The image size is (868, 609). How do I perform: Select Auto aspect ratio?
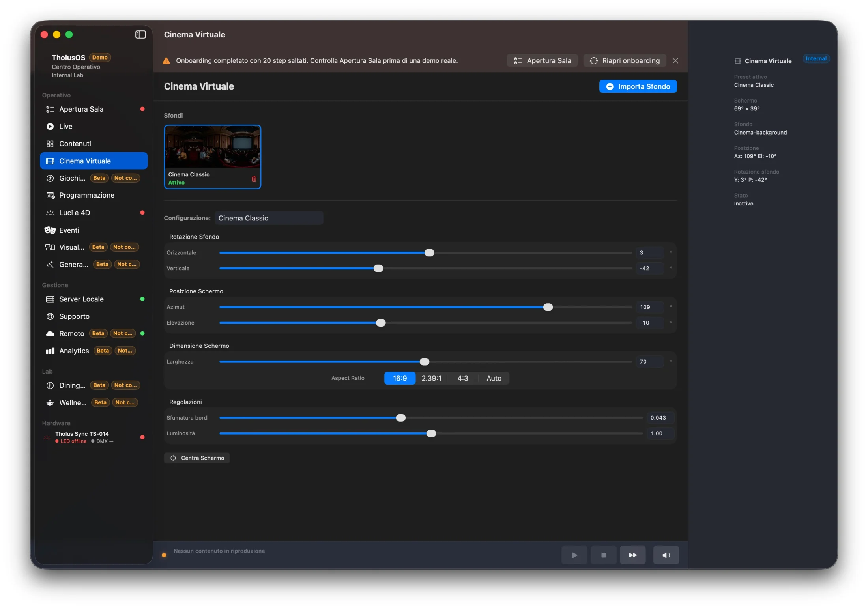[x=494, y=378]
